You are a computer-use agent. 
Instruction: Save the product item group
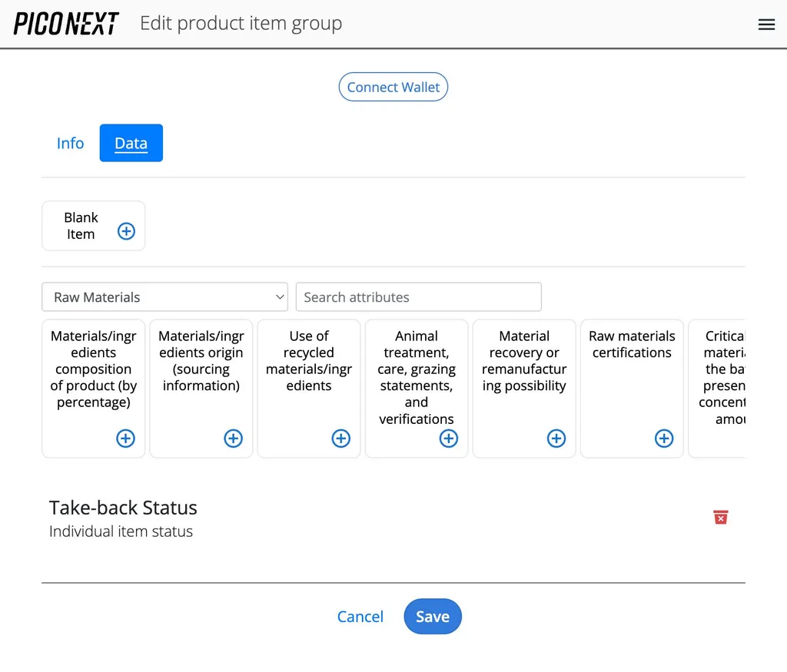[x=432, y=616]
